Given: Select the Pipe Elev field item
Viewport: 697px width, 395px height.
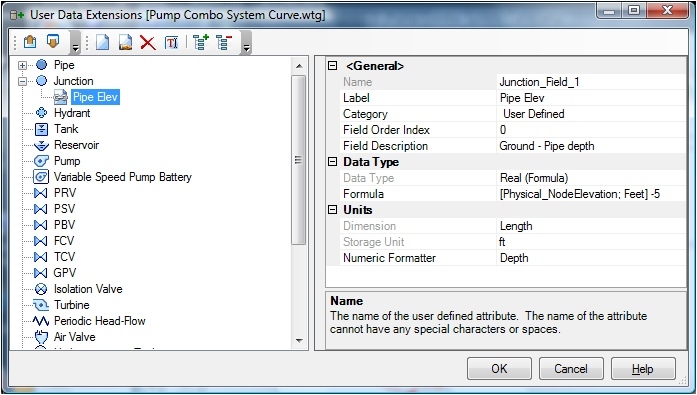Looking at the screenshot, I should coord(96,97).
